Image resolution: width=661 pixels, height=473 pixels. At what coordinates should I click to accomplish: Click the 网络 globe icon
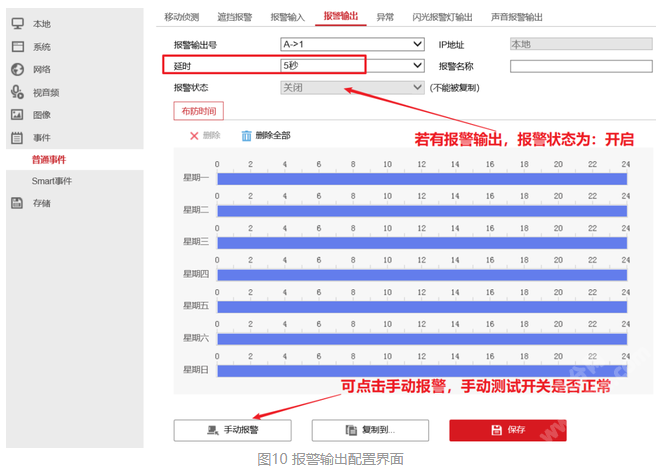(17, 69)
